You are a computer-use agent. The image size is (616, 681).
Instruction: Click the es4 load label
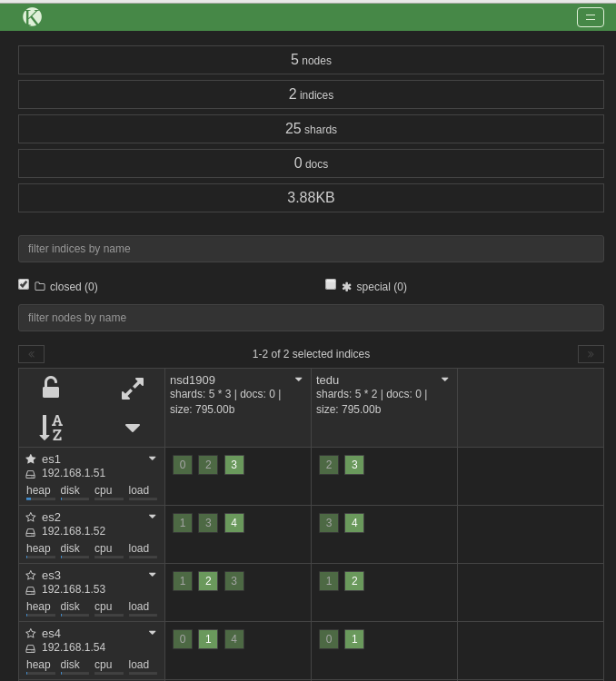click(x=139, y=665)
